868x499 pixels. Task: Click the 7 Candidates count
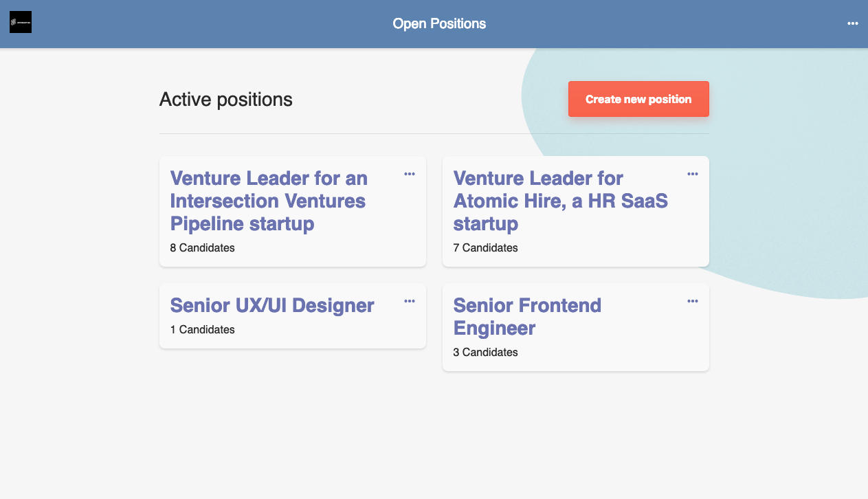(485, 247)
